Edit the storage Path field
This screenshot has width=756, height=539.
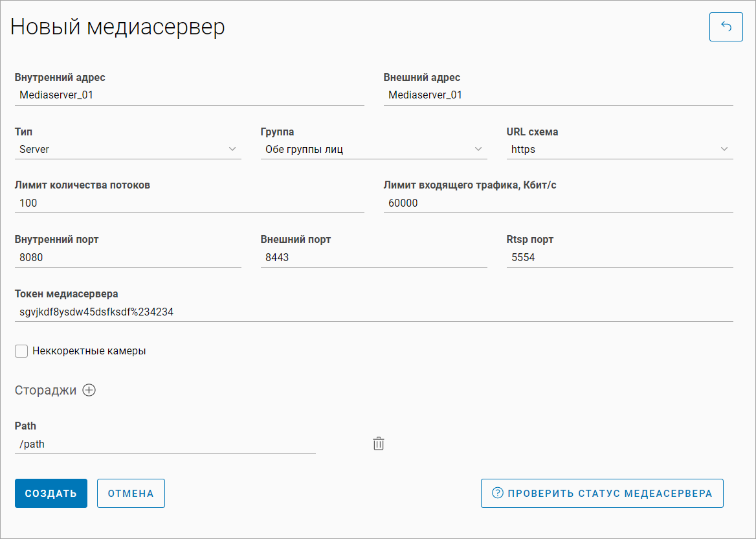(165, 444)
